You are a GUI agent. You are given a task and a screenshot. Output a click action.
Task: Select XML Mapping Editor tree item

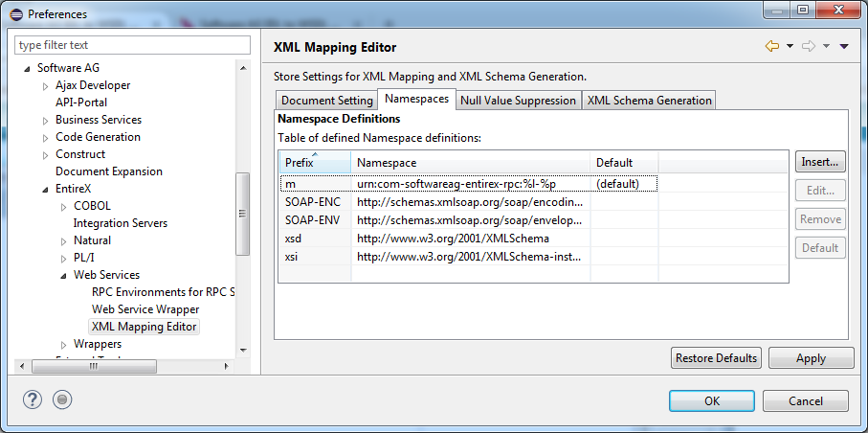144,327
